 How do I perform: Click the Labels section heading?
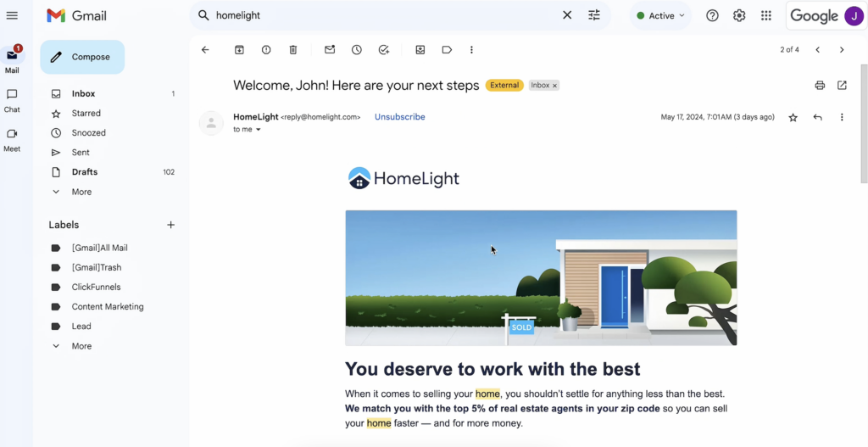64,225
